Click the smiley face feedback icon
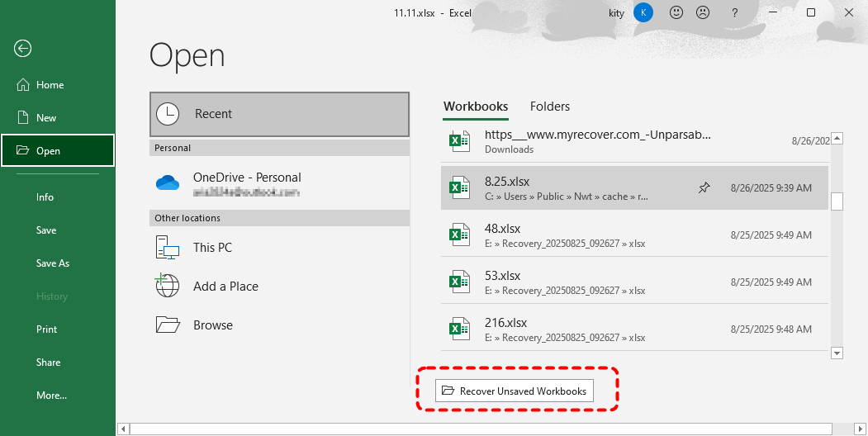Viewport: 868px width, 436px height. [x=676, y=12]
